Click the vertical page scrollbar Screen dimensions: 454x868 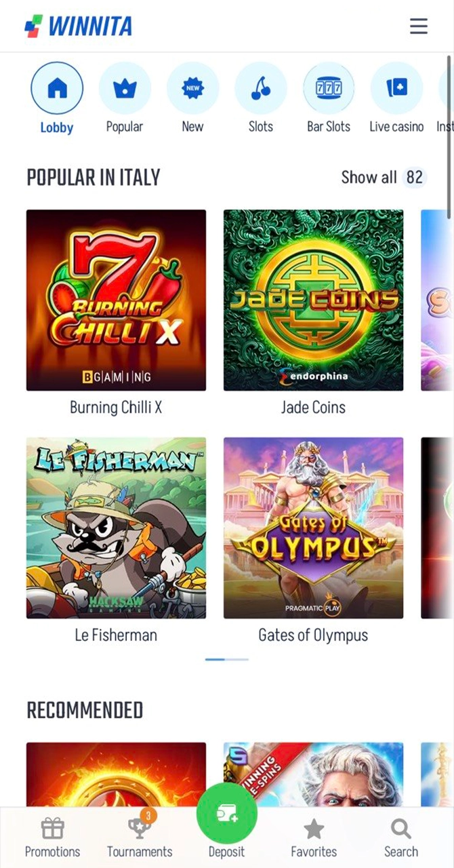(449, 136)
